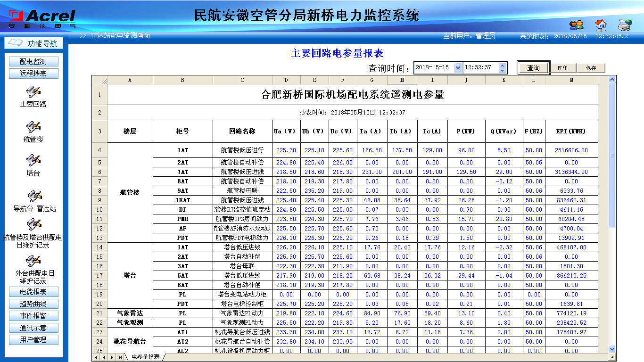Open the query date dropdown
Image resolution: width=644 pixels, height=362 pixels.
(457, 68)
